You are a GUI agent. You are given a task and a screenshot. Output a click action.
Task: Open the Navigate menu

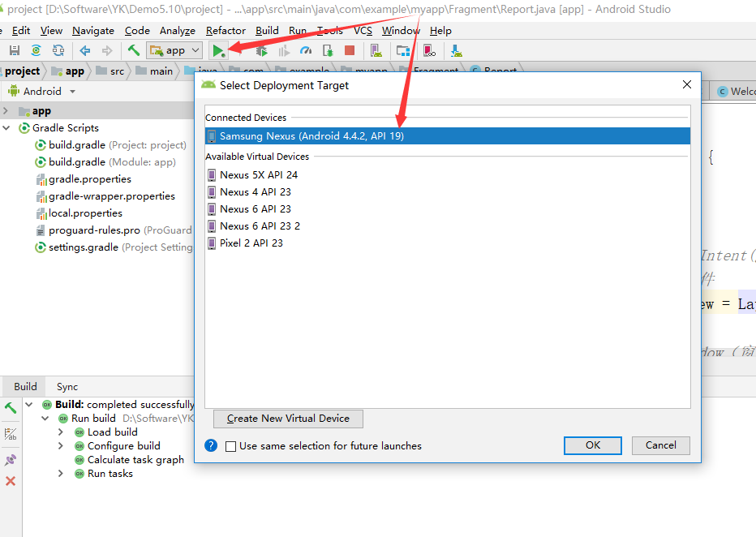click(93, 31)
